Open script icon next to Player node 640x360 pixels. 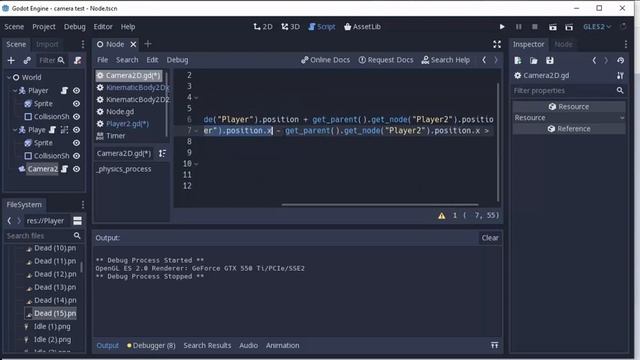click(64, 91)
